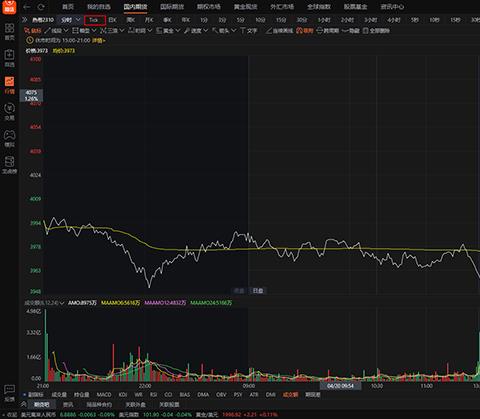This screenshot has height=419, width=480.
Task: Select the RSI indicator
Action: click(153, 395)
